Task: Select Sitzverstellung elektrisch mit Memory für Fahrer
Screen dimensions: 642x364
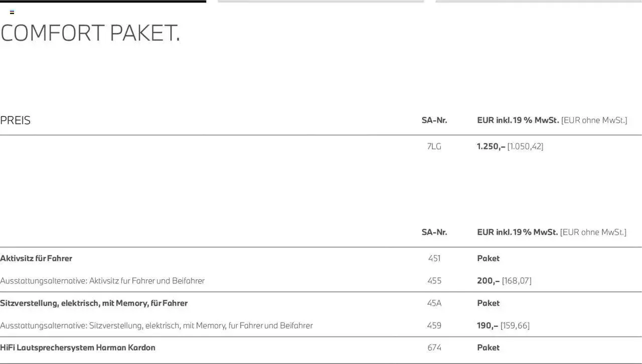Action: 94,303
